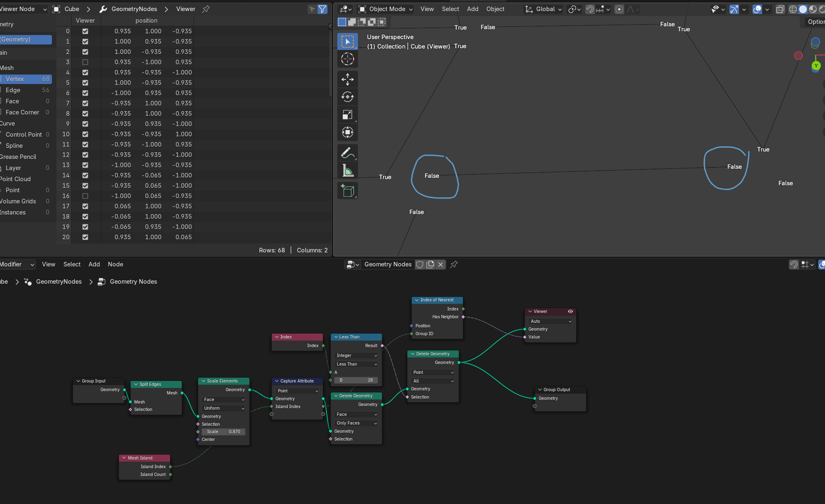Switch to wireframe viewport shading
This screenshot has width=825, height=504.
coord(793,9)
